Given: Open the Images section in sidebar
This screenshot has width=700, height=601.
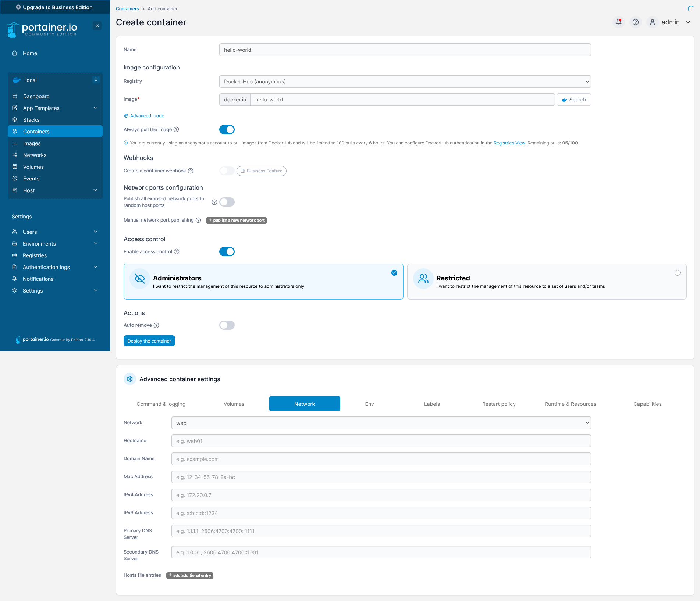Looking at the screenshot, I should tap(32, 143).
